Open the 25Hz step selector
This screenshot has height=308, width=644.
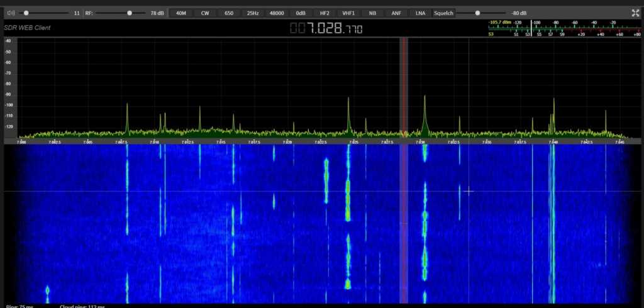(253, 13)
